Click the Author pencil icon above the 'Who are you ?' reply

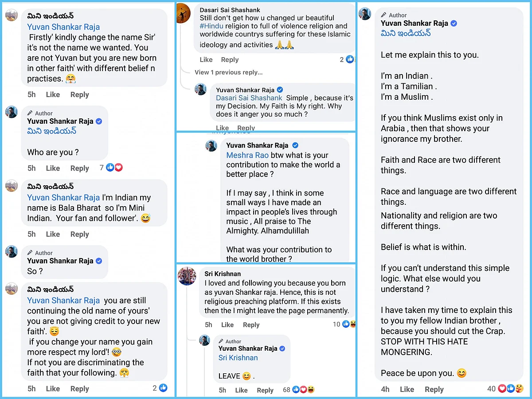[30, 113]
